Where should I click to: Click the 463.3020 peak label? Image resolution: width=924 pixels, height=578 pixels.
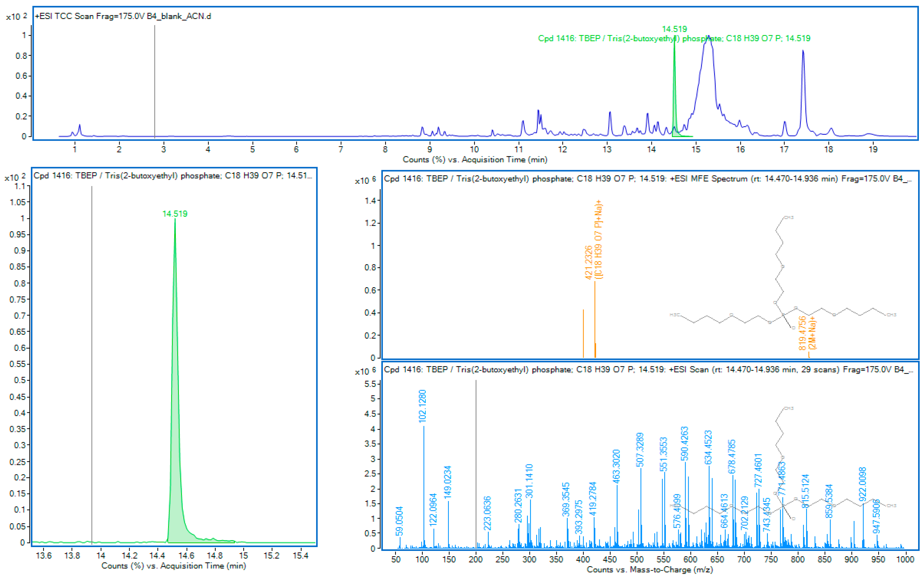pyautogui.click(x=616, y=466)
